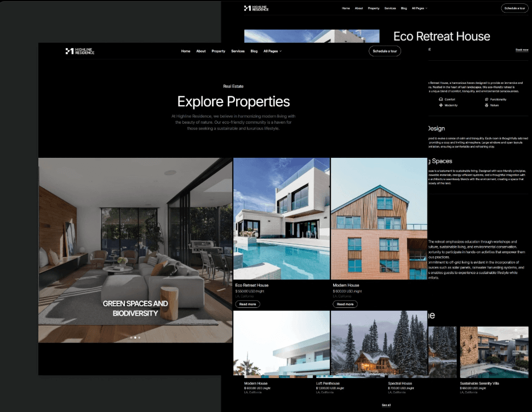Click the Functionality feature icon
This screenshot has width=532, height=412.
[x=487, y=99]
